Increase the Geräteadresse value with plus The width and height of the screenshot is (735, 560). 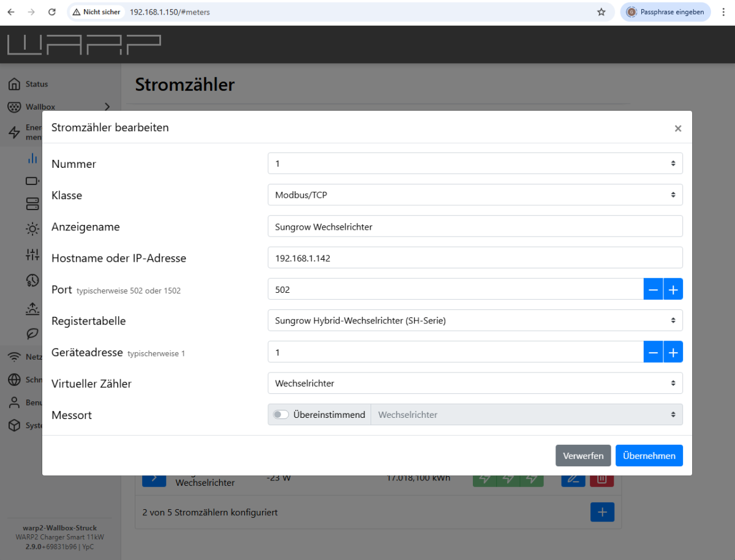673,352
